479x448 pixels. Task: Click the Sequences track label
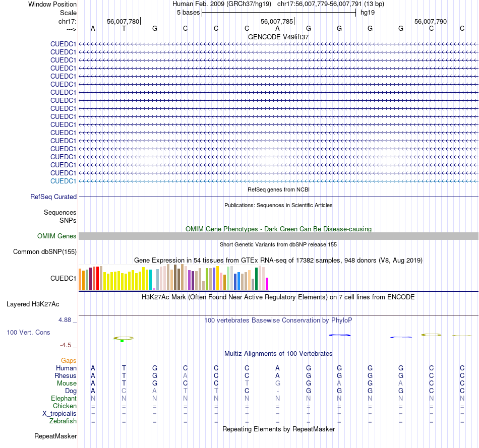[x=60, y=212]
